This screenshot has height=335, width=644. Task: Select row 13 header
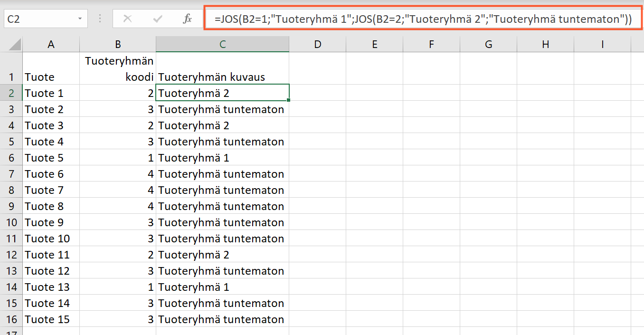coord(11,271)
